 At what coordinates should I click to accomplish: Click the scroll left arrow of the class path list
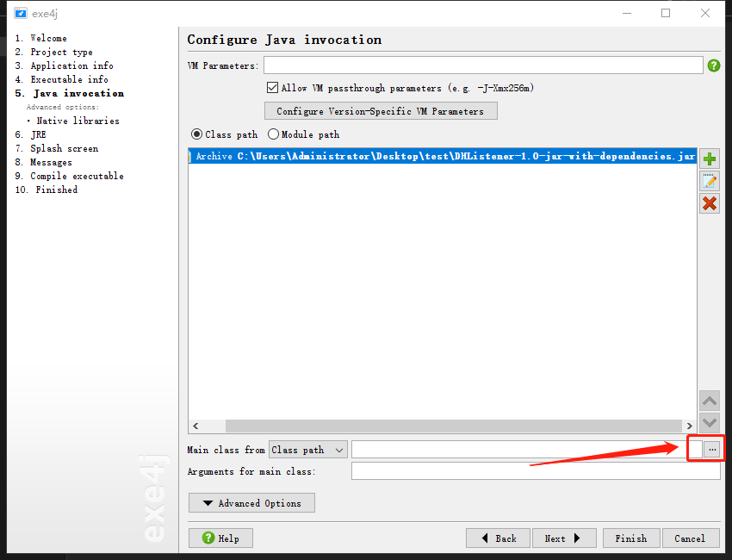[x=195, y=426]
